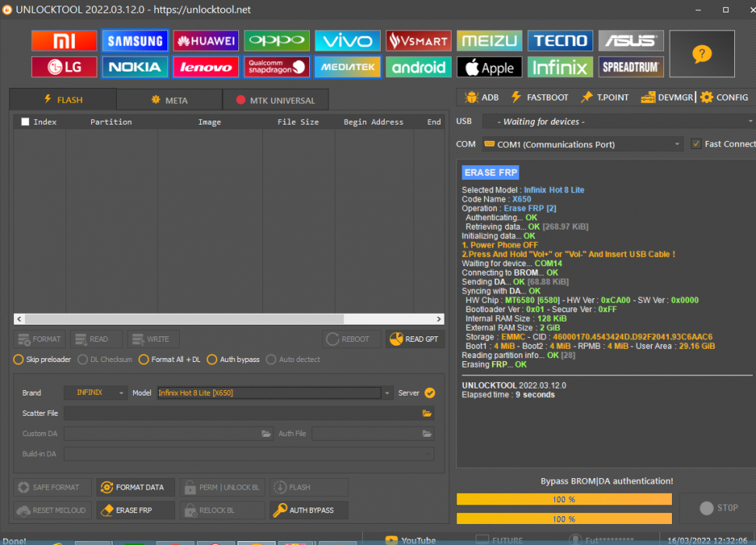Click the AUTH BYPASS button
The height and width of the screenshot is (545, 756).
pyautogui.click(x=308, y=510)
